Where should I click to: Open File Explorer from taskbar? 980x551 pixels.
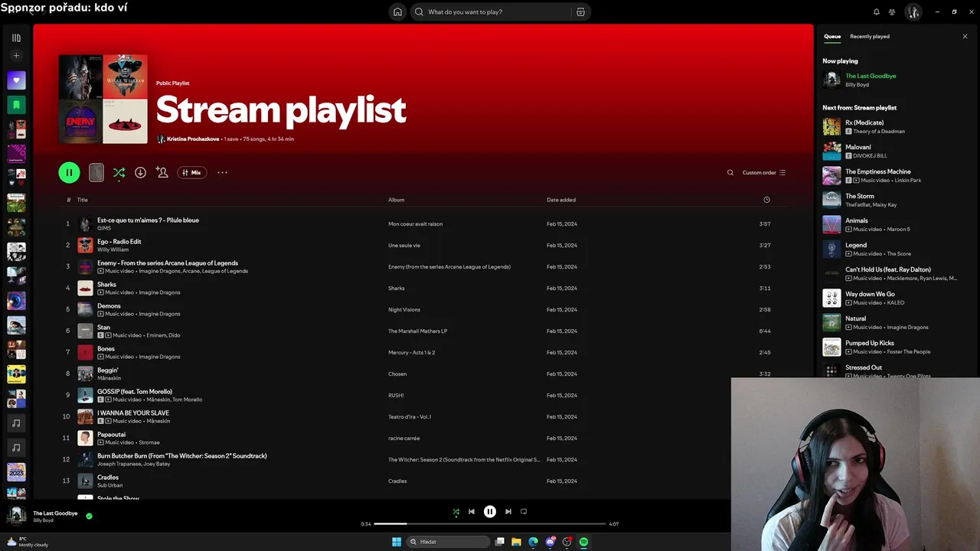click(x=516, y=542)
